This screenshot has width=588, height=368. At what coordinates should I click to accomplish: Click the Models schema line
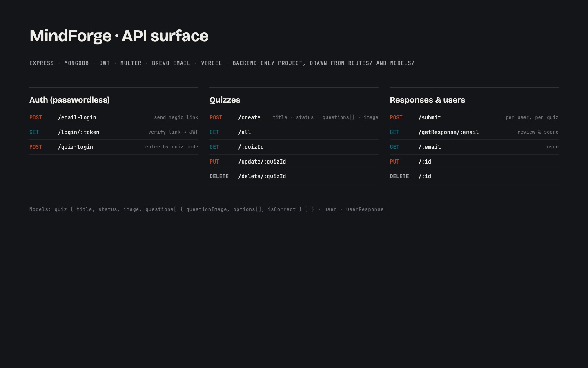pyautogui.click(x=207, y=209)
